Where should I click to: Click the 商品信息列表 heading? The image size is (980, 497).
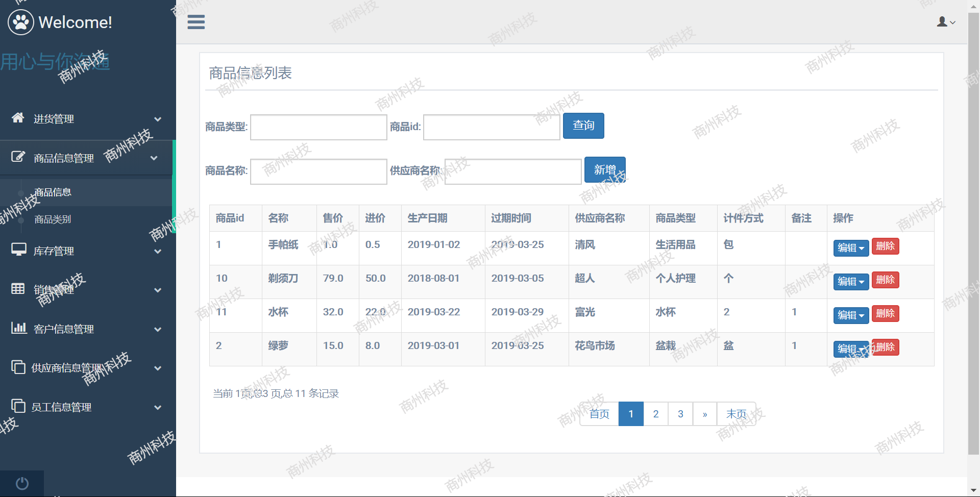tap(250, 73)
